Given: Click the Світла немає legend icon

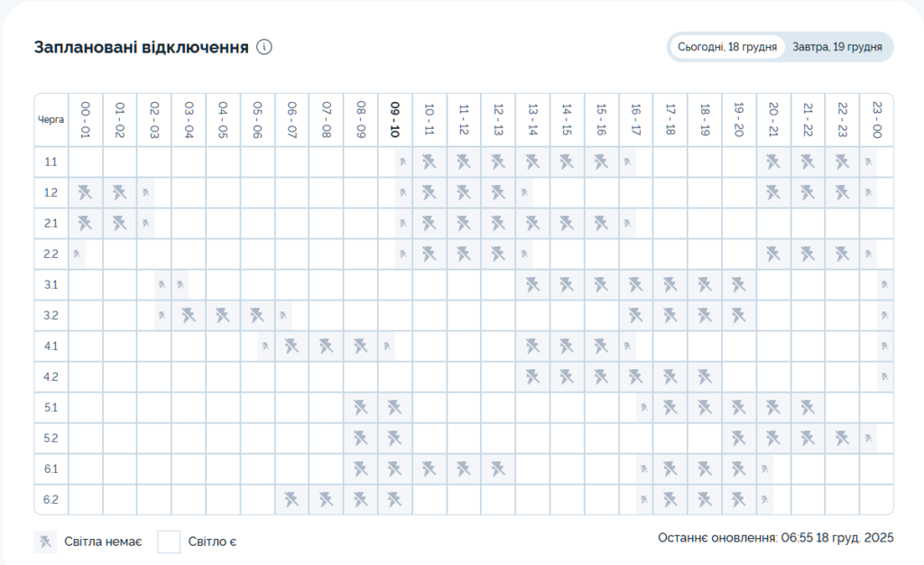Looking at the screenshot, I should (45, 542).
